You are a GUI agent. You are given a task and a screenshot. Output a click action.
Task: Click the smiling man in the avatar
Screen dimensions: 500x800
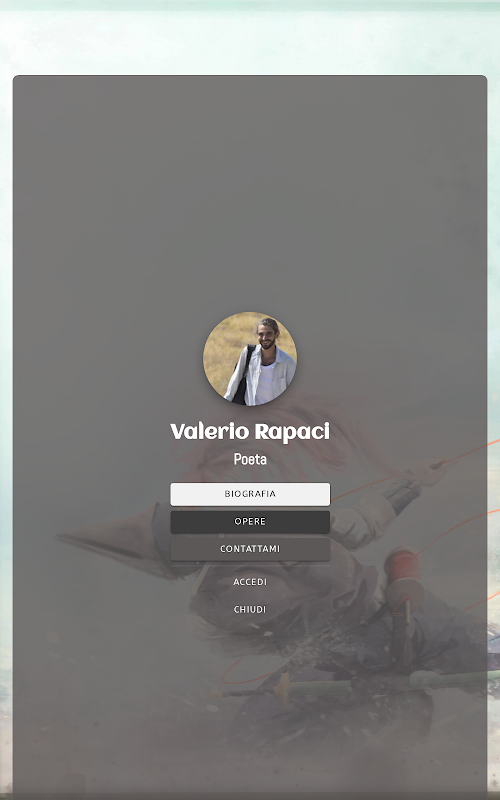click(x=263, y=362)
